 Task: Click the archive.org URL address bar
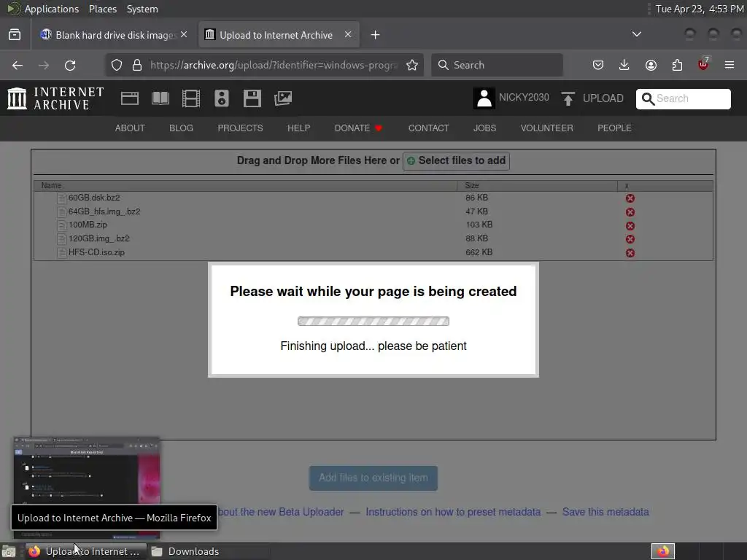(274, 65)
